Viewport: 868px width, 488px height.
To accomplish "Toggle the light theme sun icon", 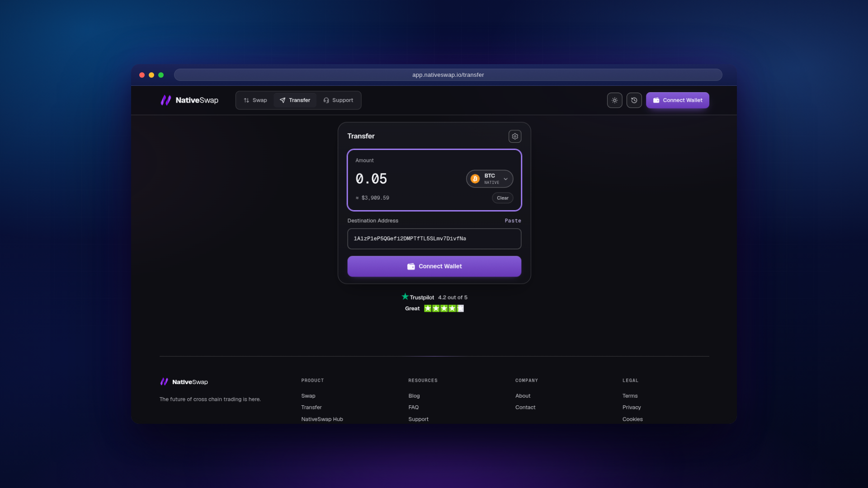I will (614, 100).
